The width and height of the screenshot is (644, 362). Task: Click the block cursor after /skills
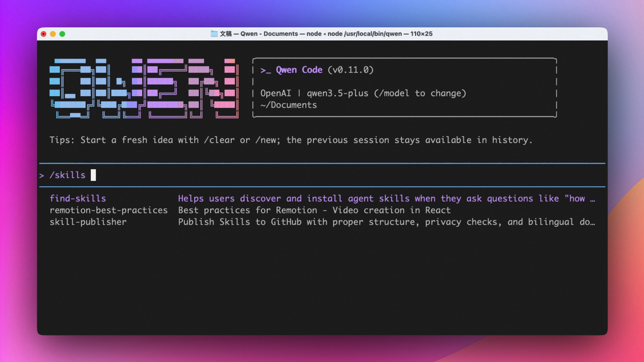93,175
